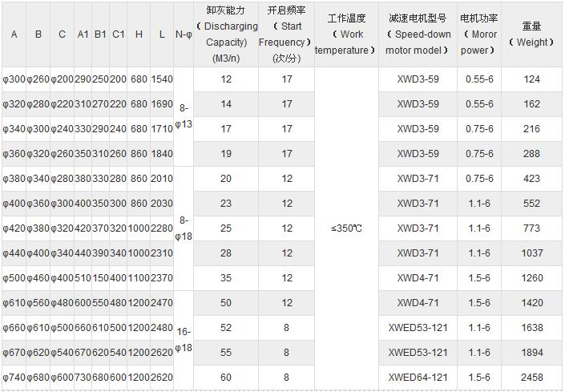Click the column header labeled A
The image size is (565, 392).
14,34
